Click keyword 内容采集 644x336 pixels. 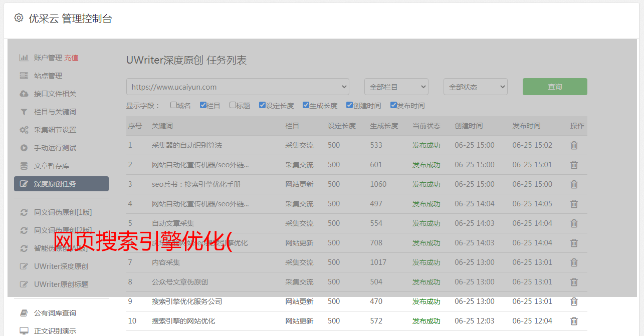[x=166, y=262]
